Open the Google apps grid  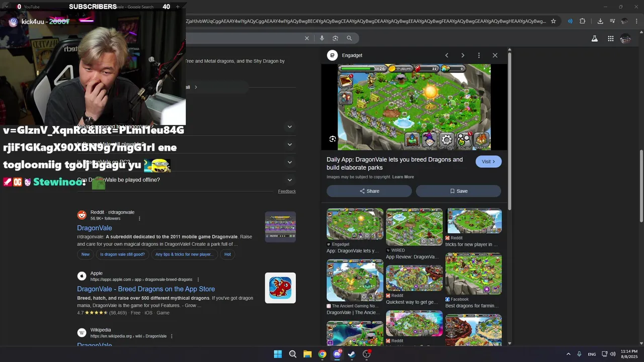pyautogui.click(x=610, y=38)
